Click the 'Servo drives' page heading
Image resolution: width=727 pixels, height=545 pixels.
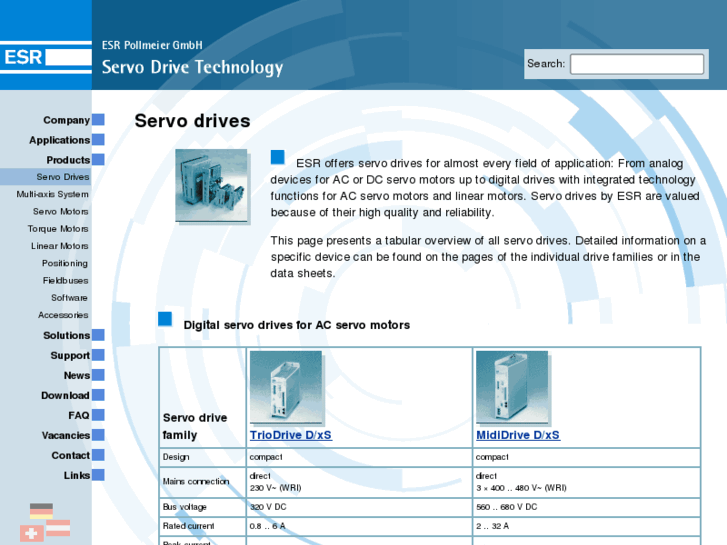pos(192,121)
